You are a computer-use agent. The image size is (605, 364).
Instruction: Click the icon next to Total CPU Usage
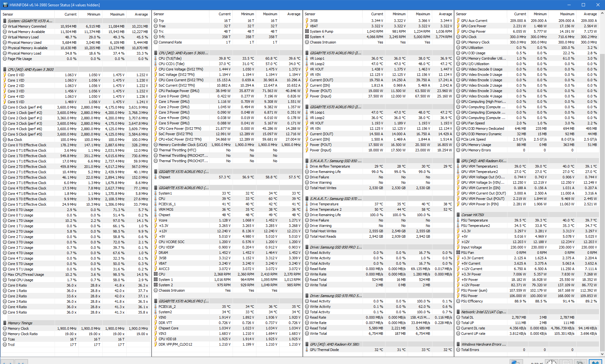point(5,280)
